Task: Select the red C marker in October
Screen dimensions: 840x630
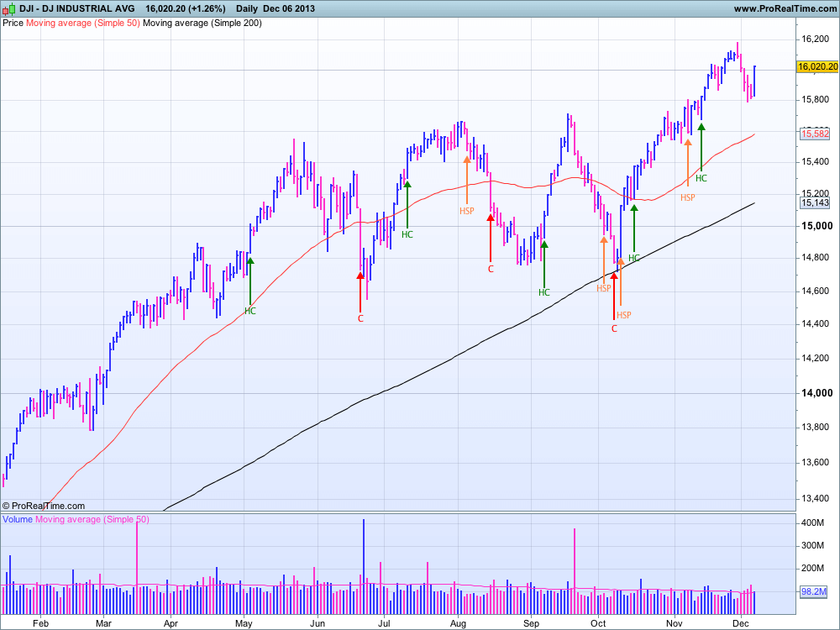Action: pos(615,329)
